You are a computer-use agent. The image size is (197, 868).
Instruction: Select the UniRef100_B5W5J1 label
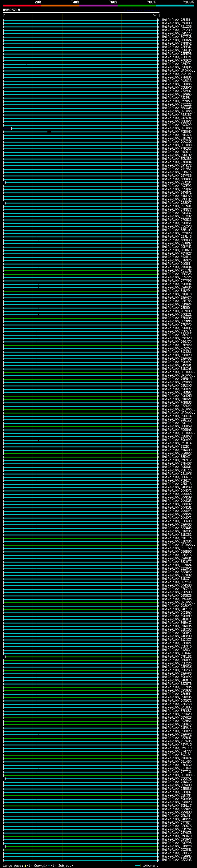coord(177,332)
